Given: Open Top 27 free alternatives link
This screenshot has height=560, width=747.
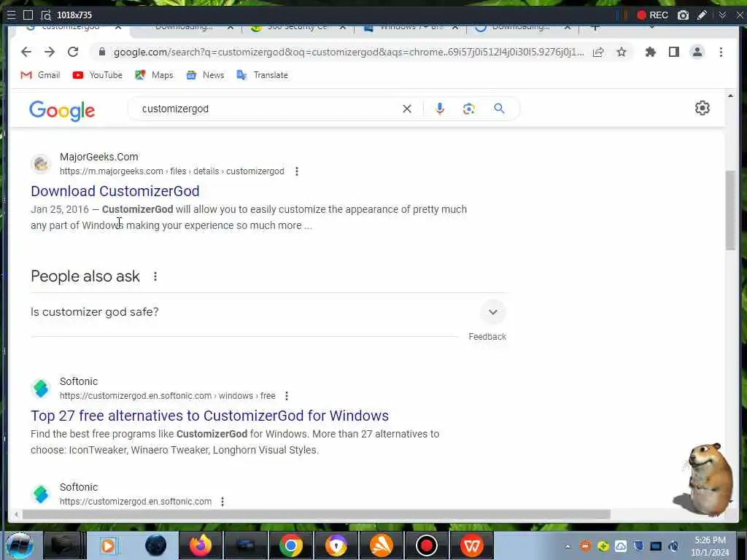Looking at the screenshot, I should [x=209, y=416].
